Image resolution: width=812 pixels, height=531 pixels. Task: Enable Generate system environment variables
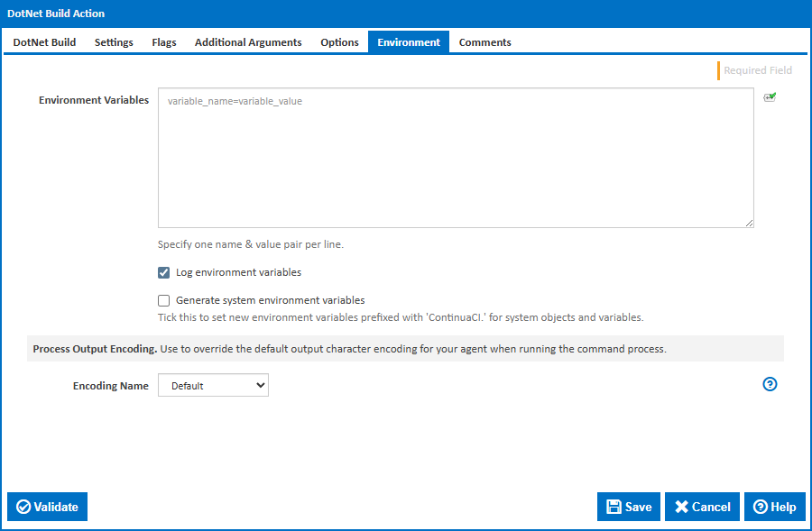[163, 300]
